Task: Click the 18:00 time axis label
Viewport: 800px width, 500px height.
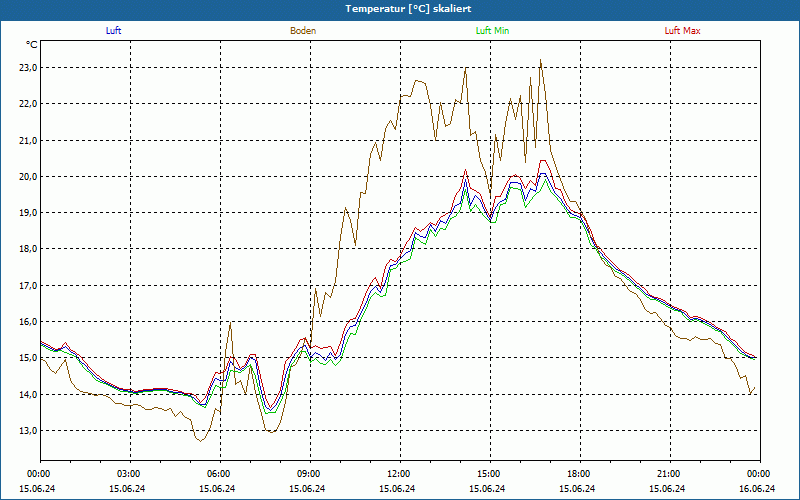Action: click(580, 473)
